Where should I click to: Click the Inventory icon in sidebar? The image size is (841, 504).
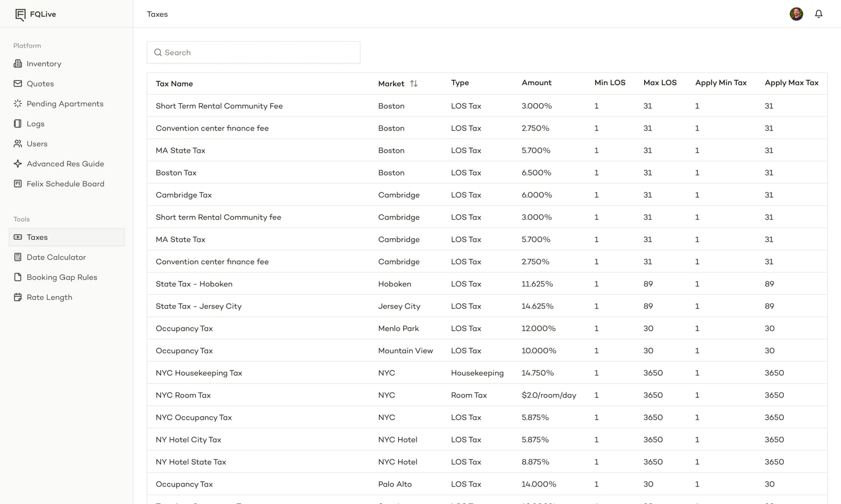(x=18, y=63)
